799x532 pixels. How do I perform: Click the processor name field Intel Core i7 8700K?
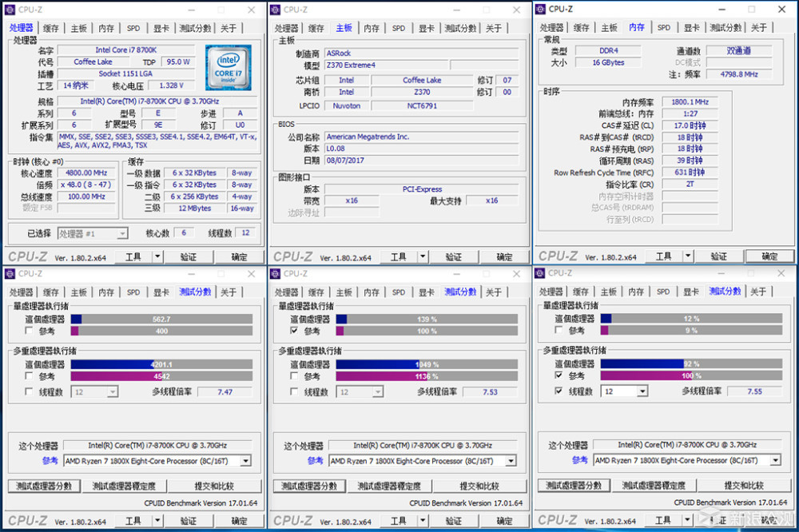(126, 50)
